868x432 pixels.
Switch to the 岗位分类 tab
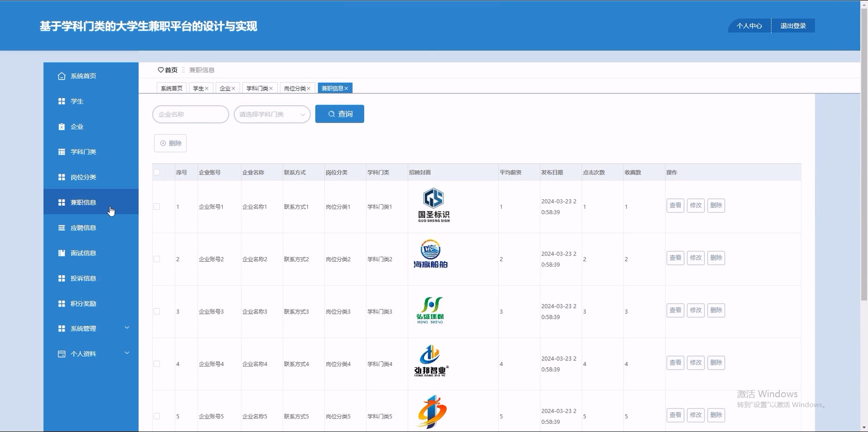pos(295,88)
